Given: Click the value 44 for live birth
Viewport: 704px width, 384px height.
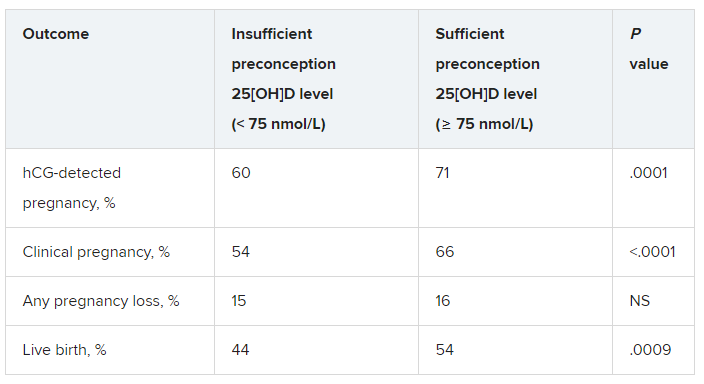Looking at the screenshot, I should [x=241, y=350].
